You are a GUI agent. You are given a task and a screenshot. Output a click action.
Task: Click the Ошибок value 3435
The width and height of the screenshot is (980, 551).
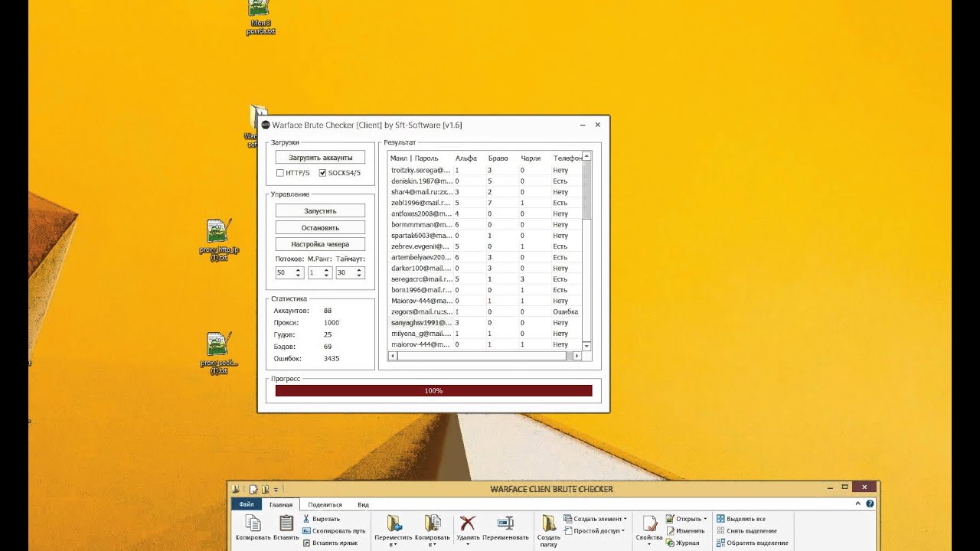tap(332, 358)
